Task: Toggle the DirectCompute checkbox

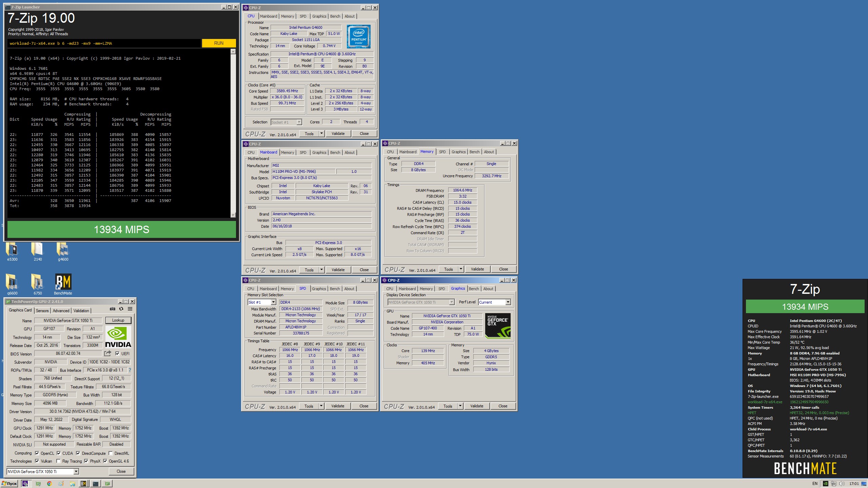Action: point(78,453)
